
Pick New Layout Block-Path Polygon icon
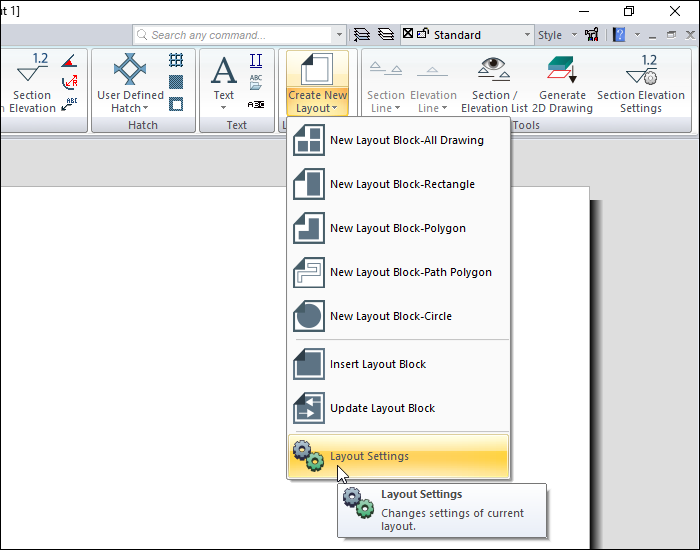(x=309, y=273)
